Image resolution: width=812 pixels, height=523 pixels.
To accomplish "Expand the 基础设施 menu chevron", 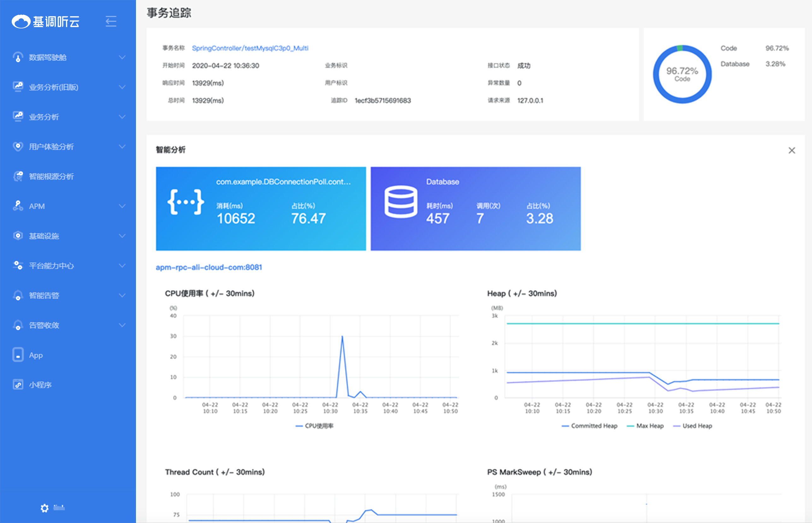I will coord(122,236).
